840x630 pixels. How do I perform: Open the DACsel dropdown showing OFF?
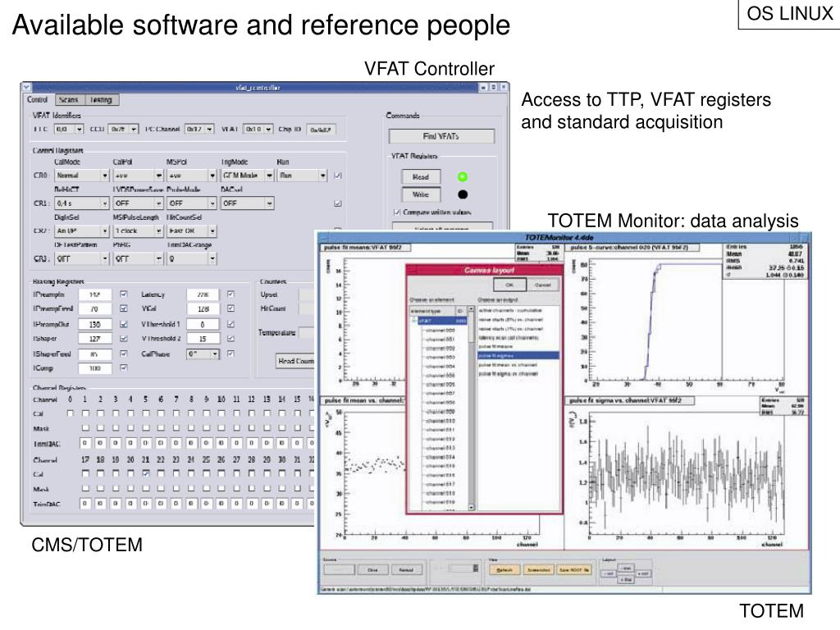(247, 203)
